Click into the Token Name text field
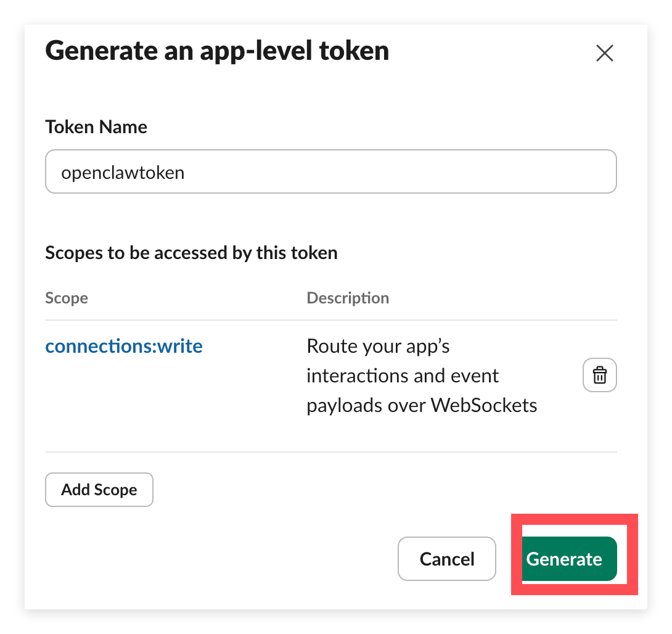 (330, 172)
